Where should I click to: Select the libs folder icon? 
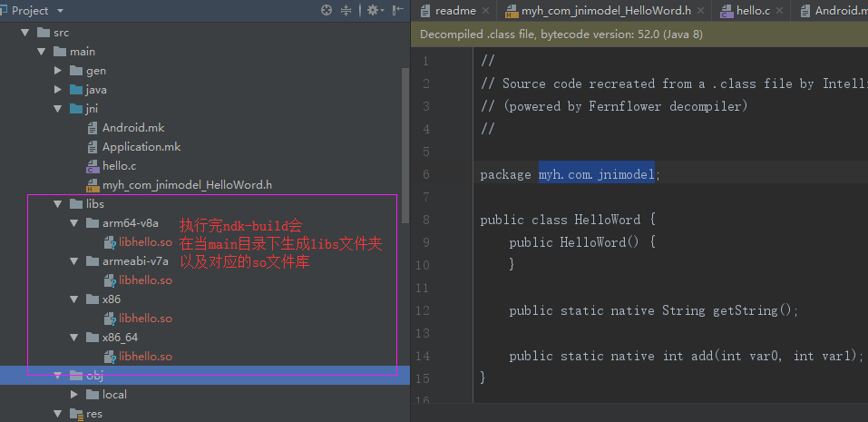click(x=76, y=204)
